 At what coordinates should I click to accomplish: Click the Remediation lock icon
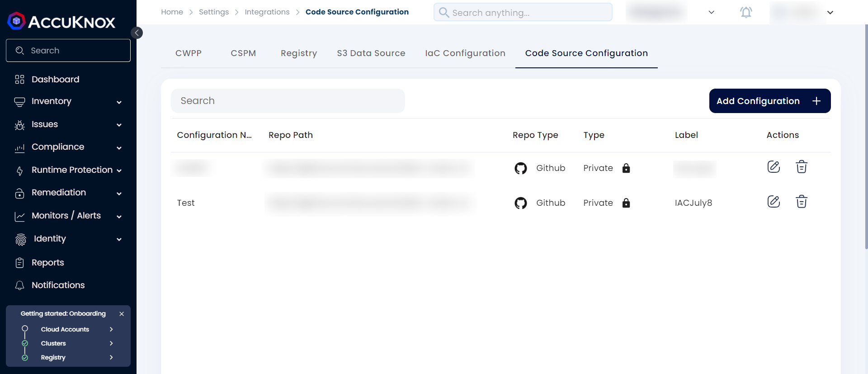19,193
